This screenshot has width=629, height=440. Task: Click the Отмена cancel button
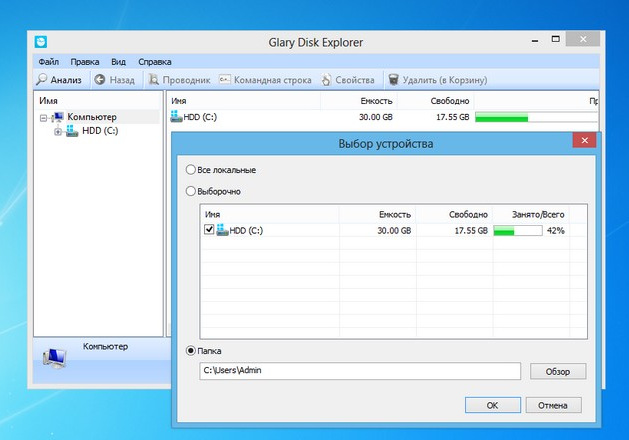553,405
